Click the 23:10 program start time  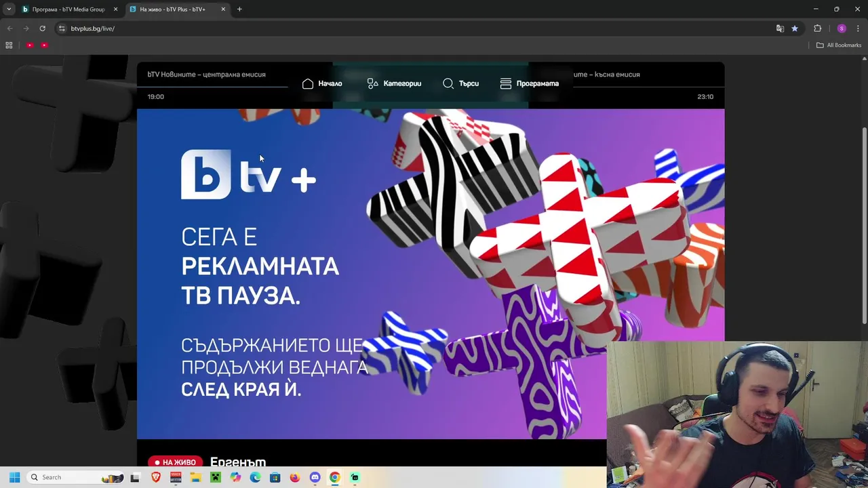point(705,97)
